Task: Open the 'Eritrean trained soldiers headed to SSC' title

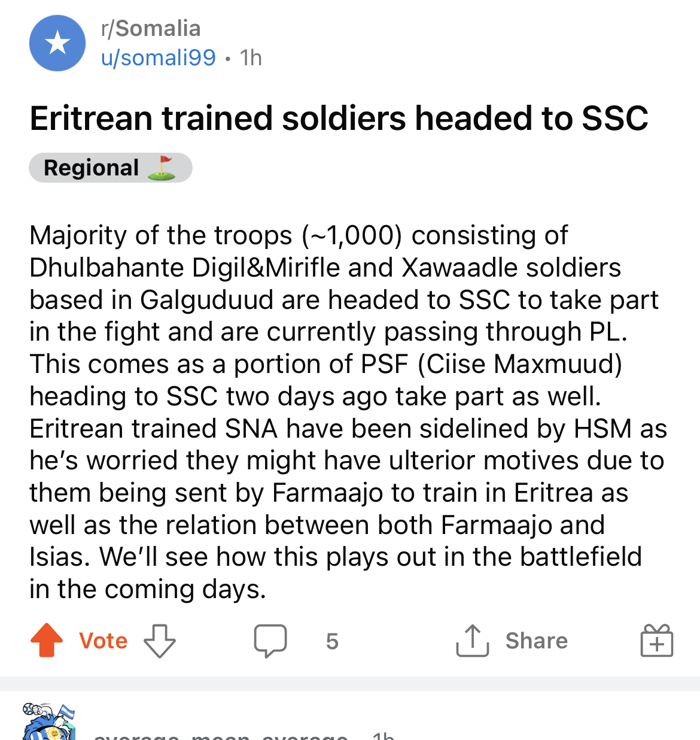Action: coord(339,118)
